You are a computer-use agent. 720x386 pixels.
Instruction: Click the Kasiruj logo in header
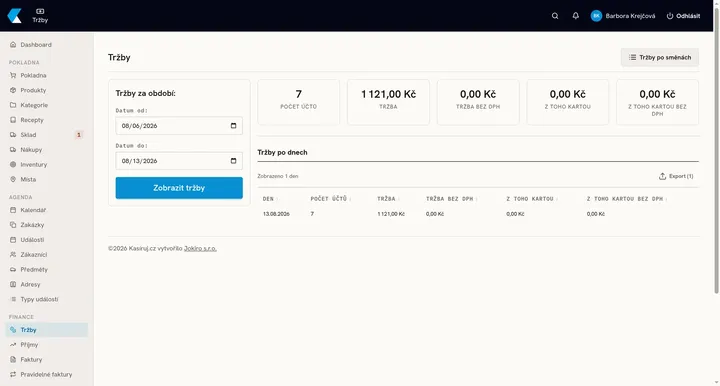pos(14,16)
